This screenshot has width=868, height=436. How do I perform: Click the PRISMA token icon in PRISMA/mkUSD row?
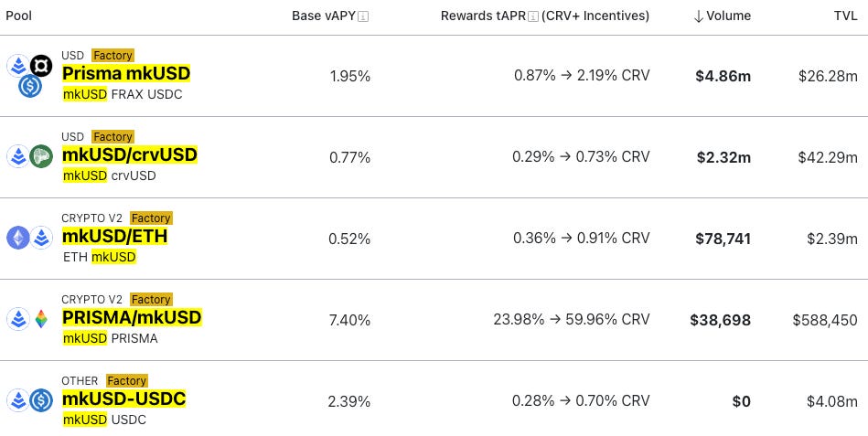[x=41, y=319]
